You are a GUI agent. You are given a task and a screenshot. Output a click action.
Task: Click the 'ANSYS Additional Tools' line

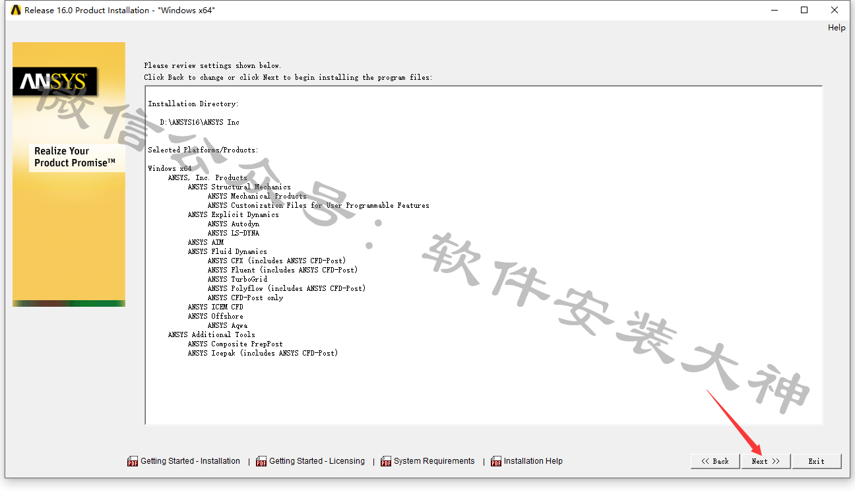[x=211, y=335]
